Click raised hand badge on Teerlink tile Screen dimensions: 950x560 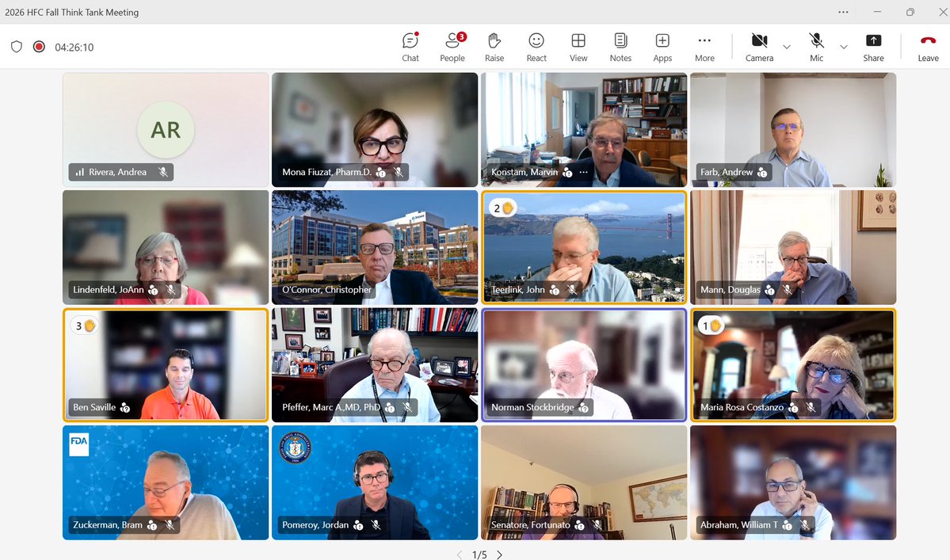502,208
